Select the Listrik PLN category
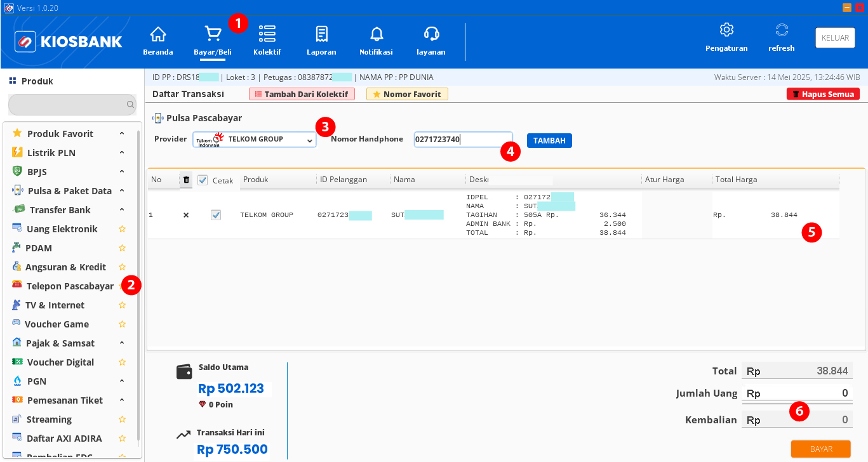This screenshot has width=868, height=462. (x=51, y=152)
